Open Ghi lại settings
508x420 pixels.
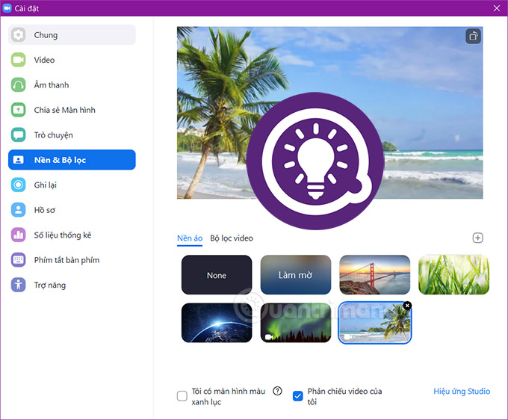coord(72,185)
